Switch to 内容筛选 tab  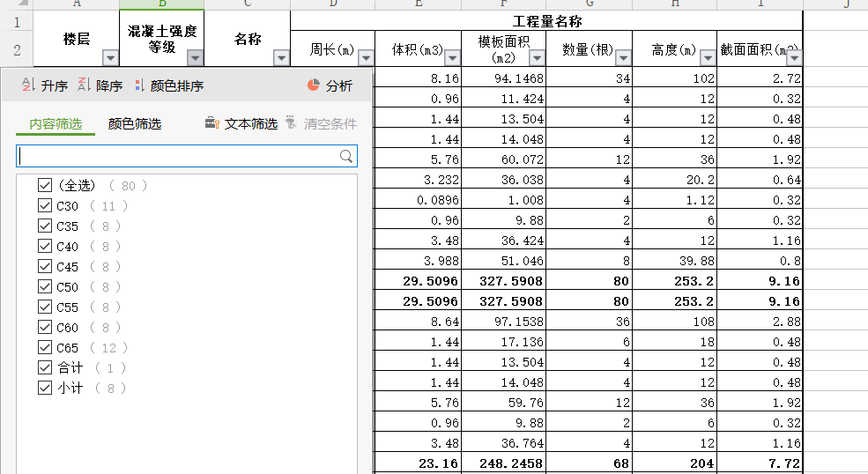(56, 124)
